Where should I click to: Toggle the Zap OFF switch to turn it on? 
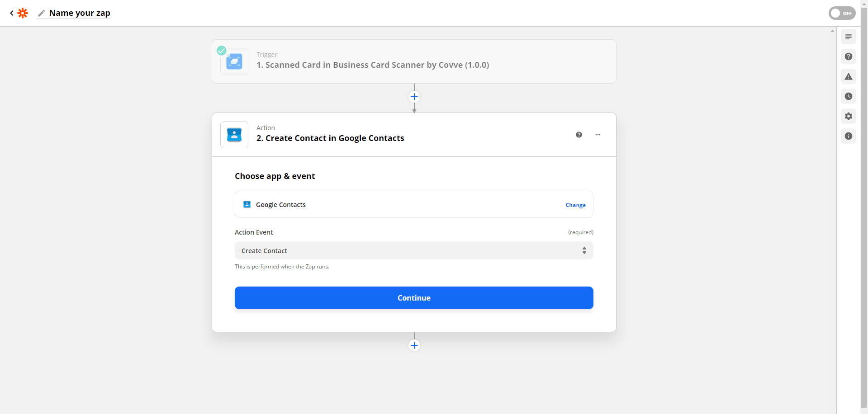click(x=841, y=13)
